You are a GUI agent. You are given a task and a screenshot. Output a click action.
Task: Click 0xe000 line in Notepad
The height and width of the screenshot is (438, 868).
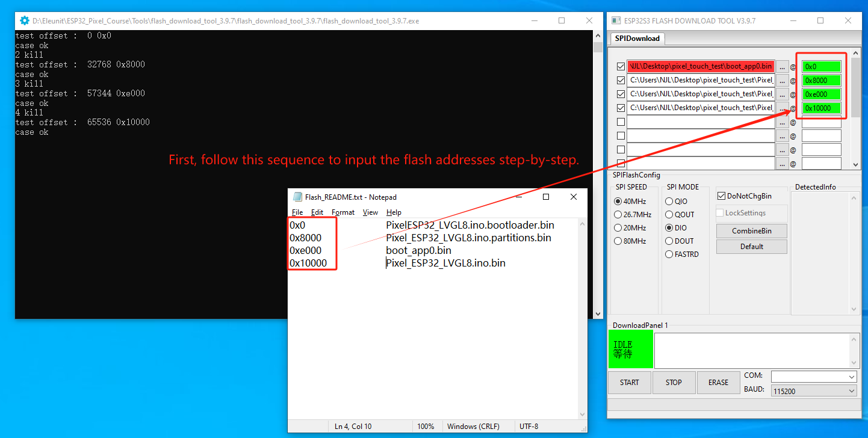pos(305,250)
